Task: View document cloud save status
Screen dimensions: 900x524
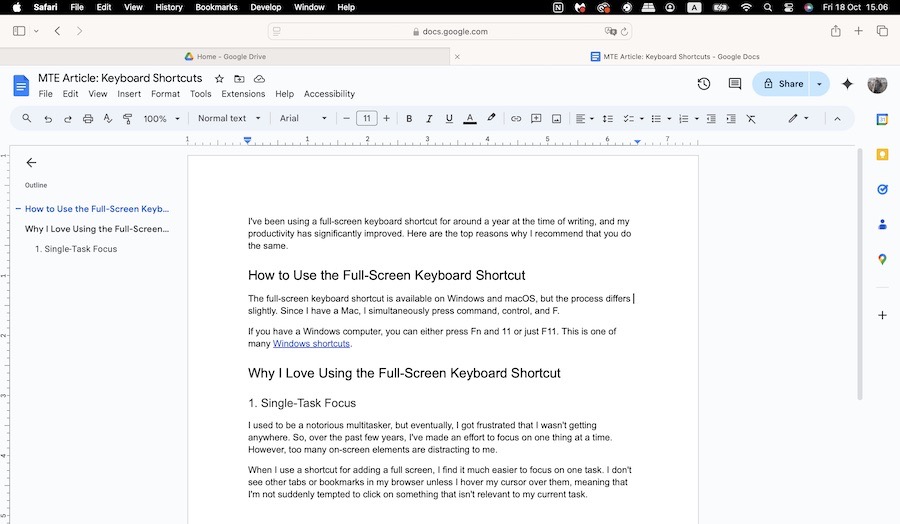Action: [259, 79]
